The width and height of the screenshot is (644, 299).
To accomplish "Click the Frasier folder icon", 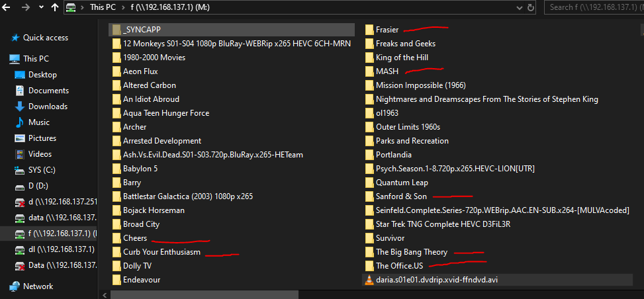I will (369, 30).
